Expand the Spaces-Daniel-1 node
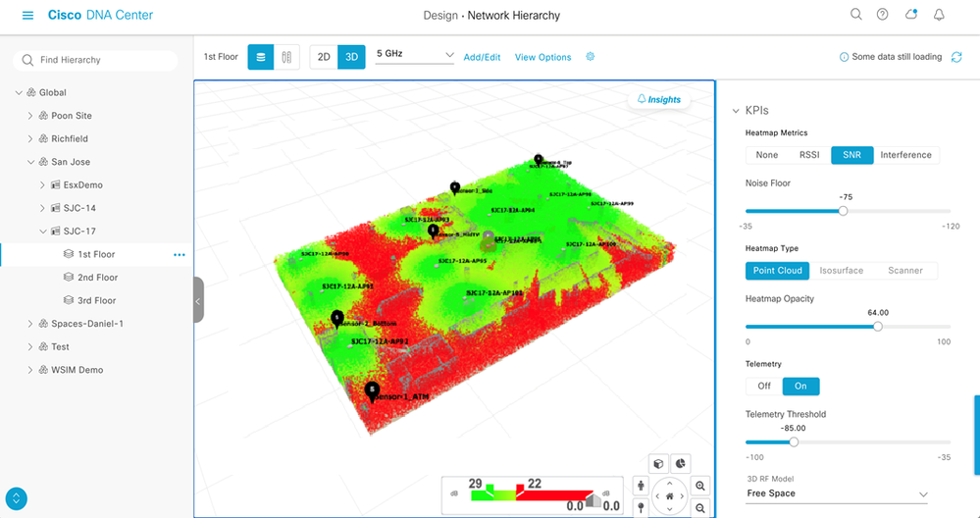This screenshot has width=980, height=518. (x=30, y=324)
